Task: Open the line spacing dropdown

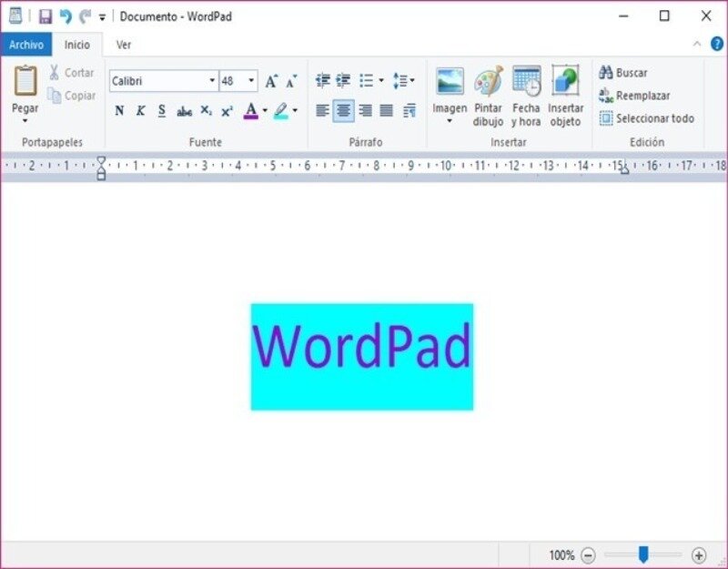Action: click(403, 80)
